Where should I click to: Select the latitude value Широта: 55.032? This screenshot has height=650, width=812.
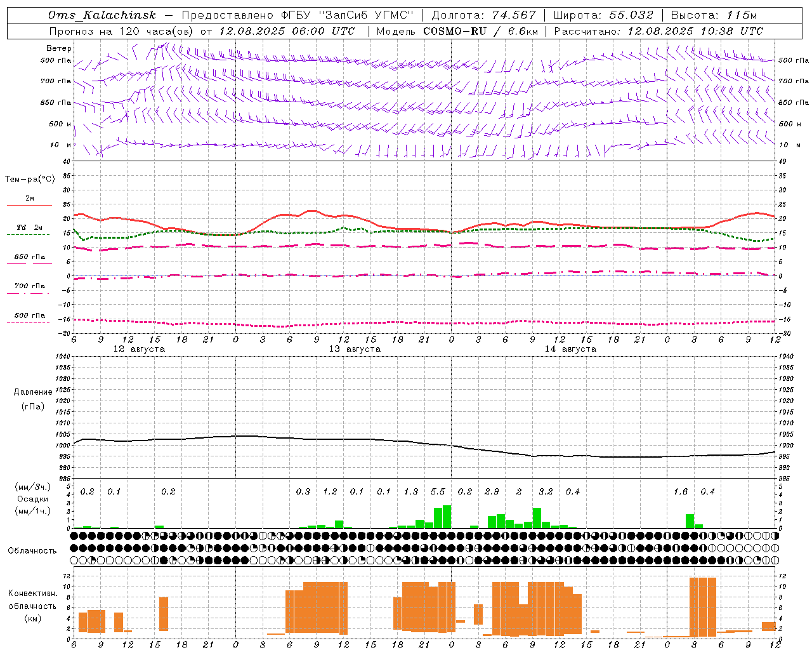tap(603, 15)
